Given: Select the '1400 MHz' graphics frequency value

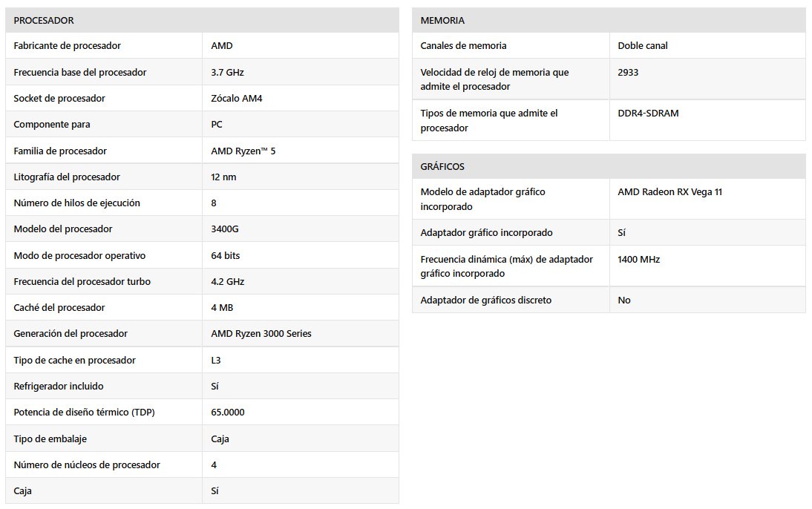Looking at the screenshot, I should (638, 260).
